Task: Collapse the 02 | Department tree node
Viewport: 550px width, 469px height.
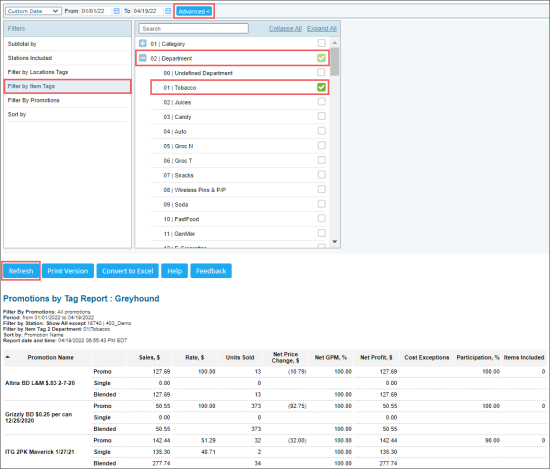Action: (142, 58)
